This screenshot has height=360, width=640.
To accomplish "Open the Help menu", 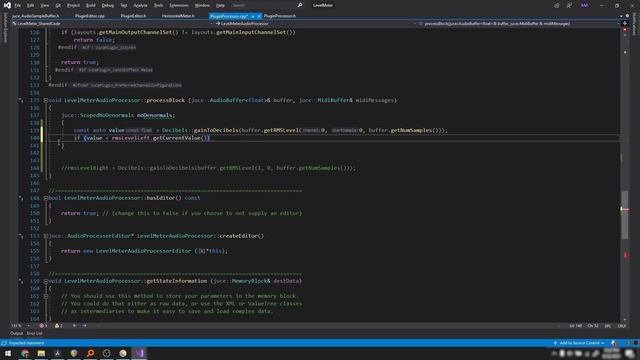I will tap(220, 5).
